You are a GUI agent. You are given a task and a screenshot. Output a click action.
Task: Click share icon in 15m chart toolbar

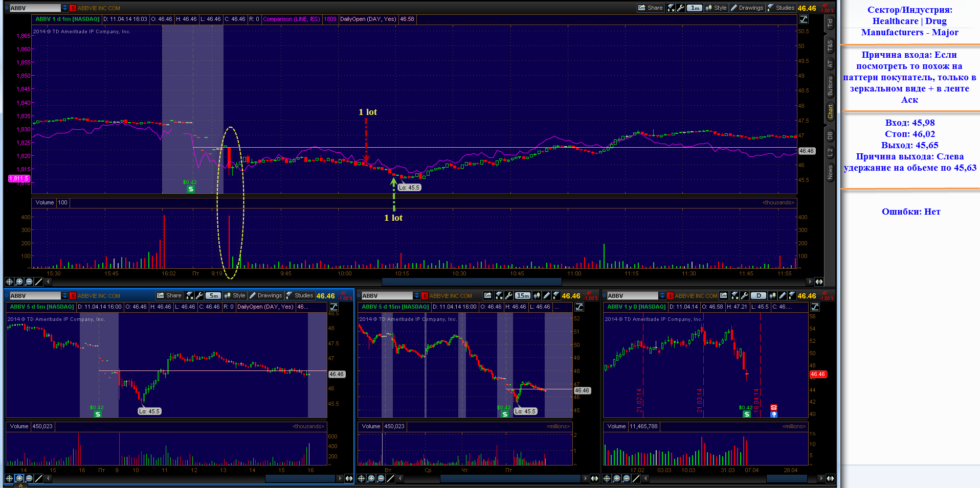[488, 295]
